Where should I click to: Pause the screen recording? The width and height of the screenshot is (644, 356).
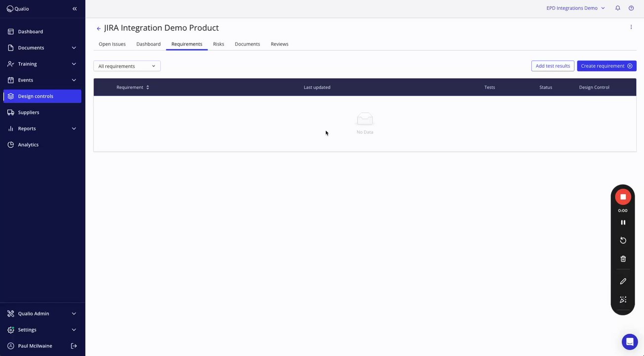623,222
